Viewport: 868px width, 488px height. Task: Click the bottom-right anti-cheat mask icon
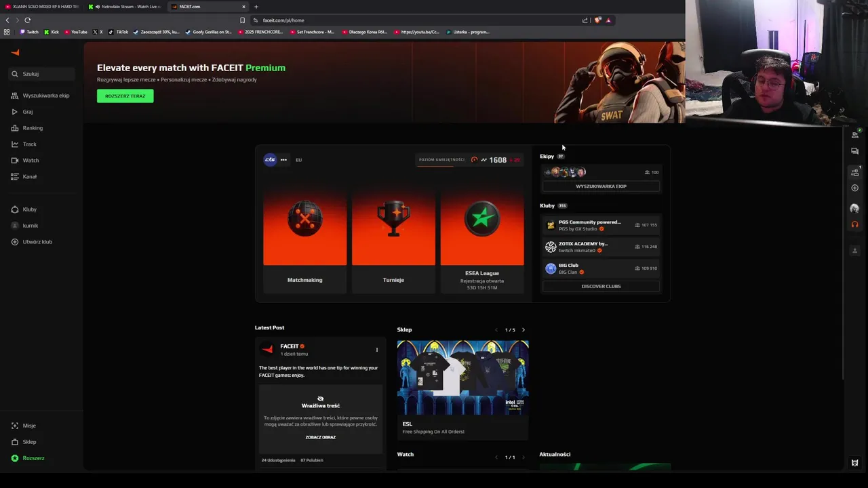point(854,463)
